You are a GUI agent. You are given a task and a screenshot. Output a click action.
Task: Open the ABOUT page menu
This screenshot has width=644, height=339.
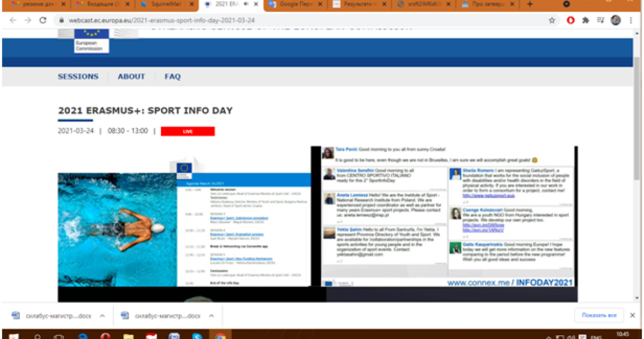[x=132, y=76]
